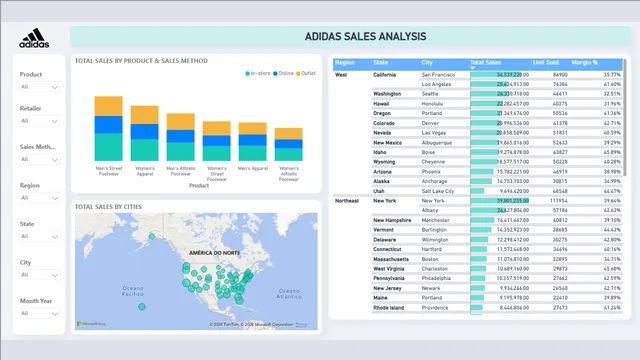Image resolution: width=640 pixels, height=360 pixels.
Task: Click the California state cell
Action: (x=384, y=75)
